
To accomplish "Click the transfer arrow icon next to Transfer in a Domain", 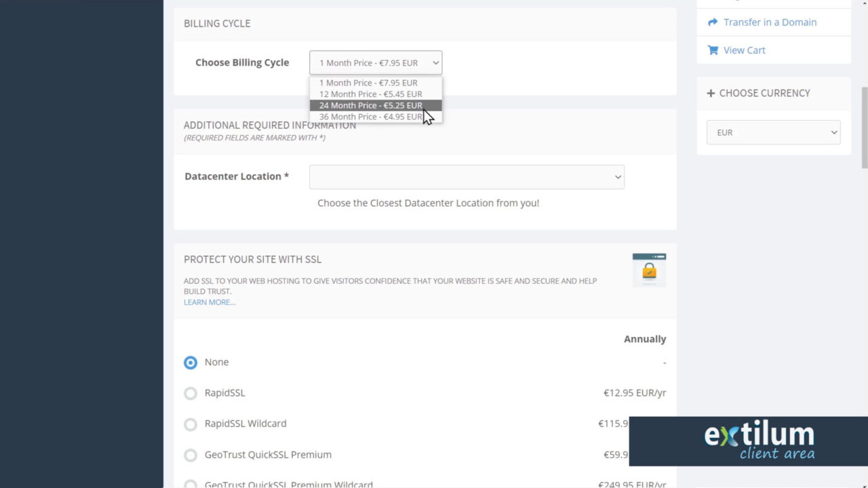I will [712, 22].
